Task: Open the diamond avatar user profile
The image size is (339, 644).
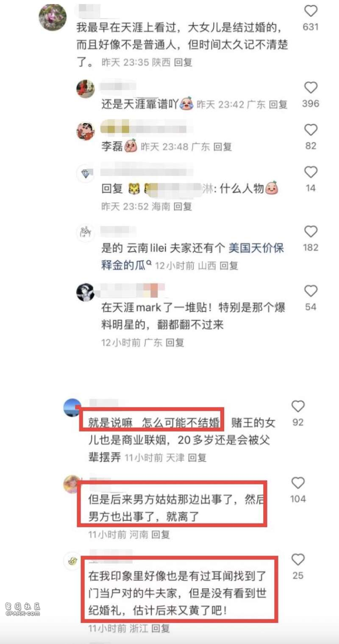Action: click(86, 173)
